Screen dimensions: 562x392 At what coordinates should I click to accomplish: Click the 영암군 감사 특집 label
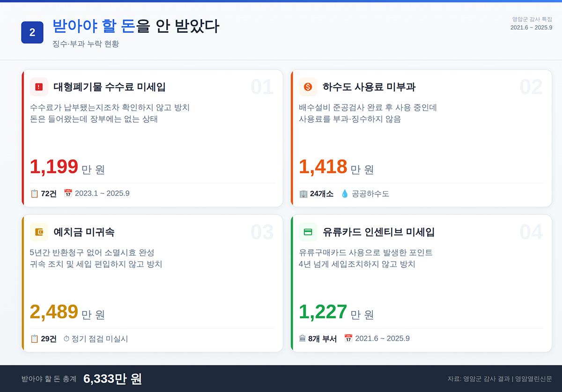click(532, 19)
